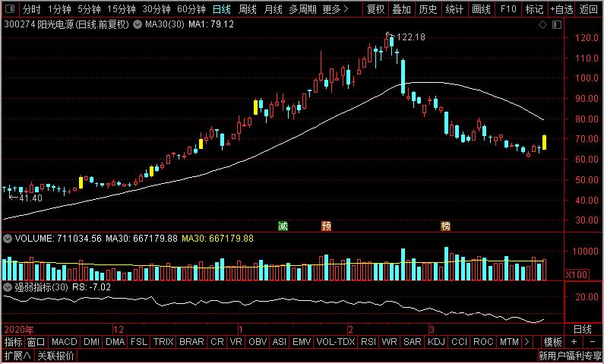Select the 日线 daily period tab

point(222,9)
